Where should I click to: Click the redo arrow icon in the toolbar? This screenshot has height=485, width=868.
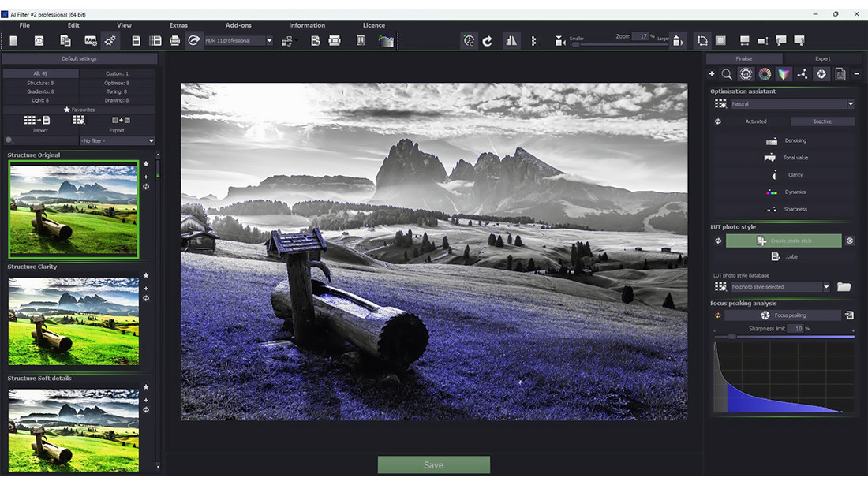(487, 40)
